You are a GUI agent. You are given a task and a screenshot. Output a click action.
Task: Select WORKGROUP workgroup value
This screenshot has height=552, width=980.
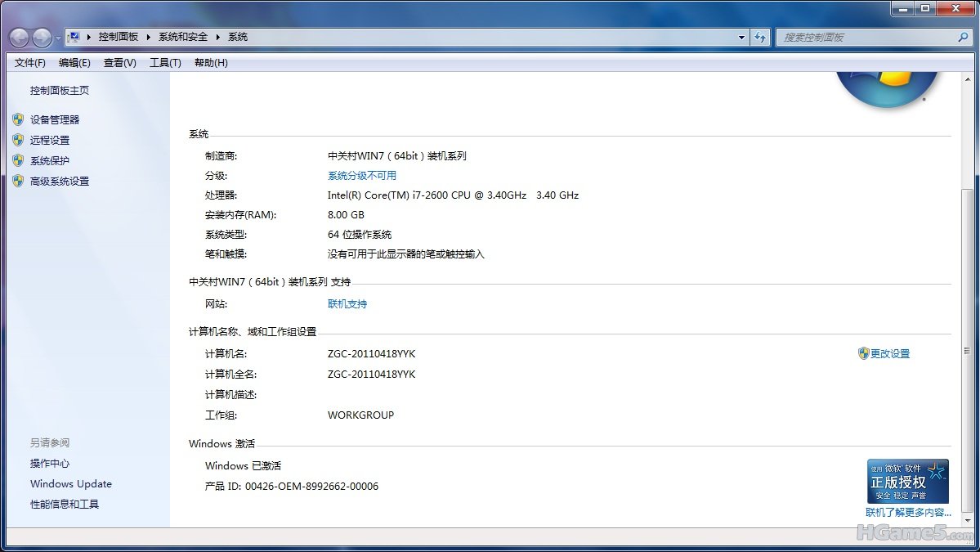pyautogui.click(x=360, y=415)
